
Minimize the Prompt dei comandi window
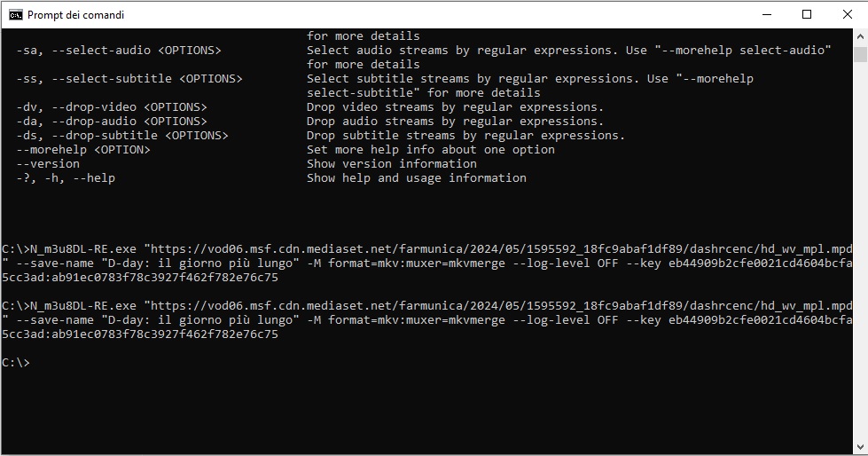767,15
